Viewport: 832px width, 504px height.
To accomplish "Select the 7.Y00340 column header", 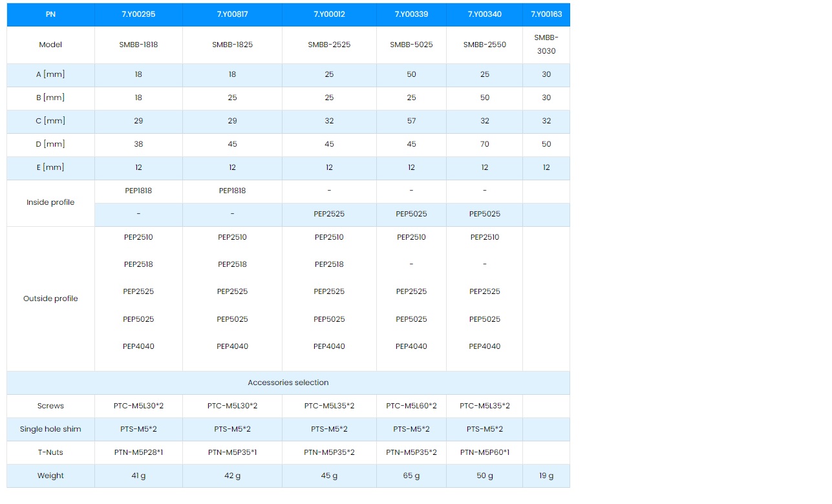I will pos(484,14).
